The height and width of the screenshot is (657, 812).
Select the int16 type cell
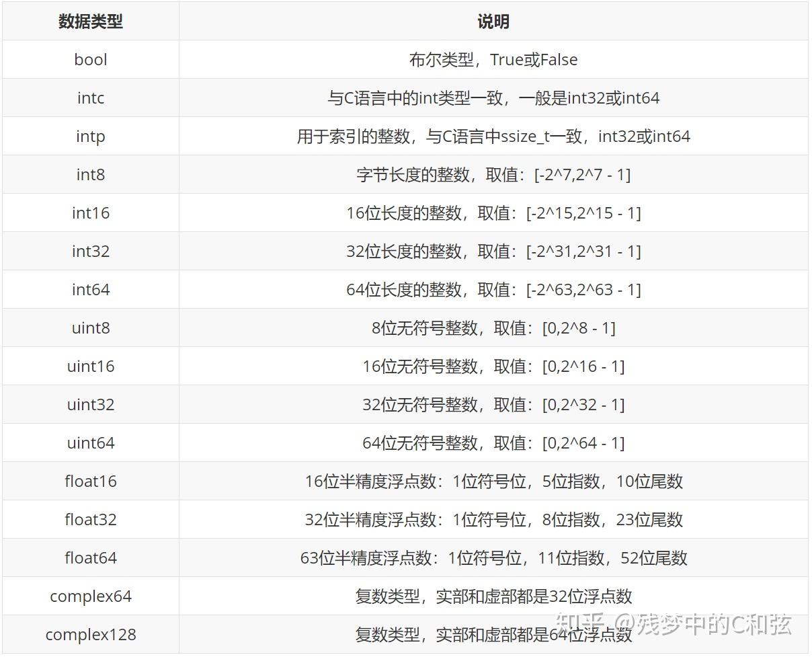89,212
